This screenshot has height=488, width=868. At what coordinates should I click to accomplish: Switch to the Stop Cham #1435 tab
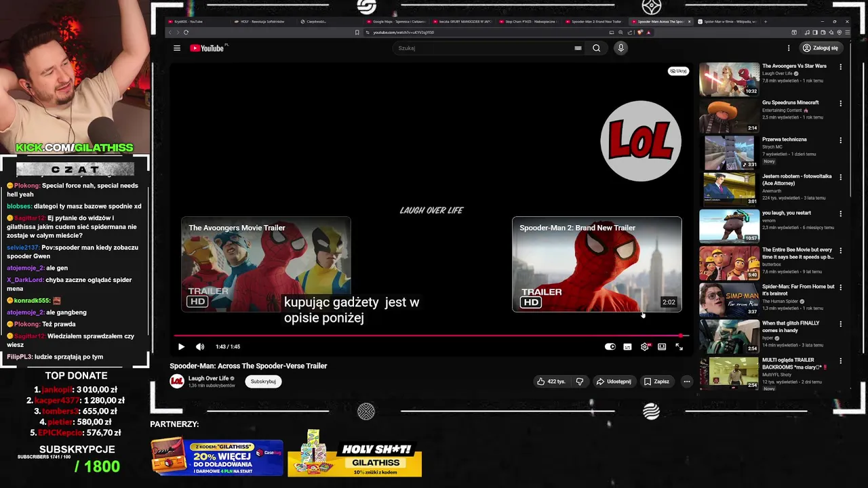click(528, 22)
